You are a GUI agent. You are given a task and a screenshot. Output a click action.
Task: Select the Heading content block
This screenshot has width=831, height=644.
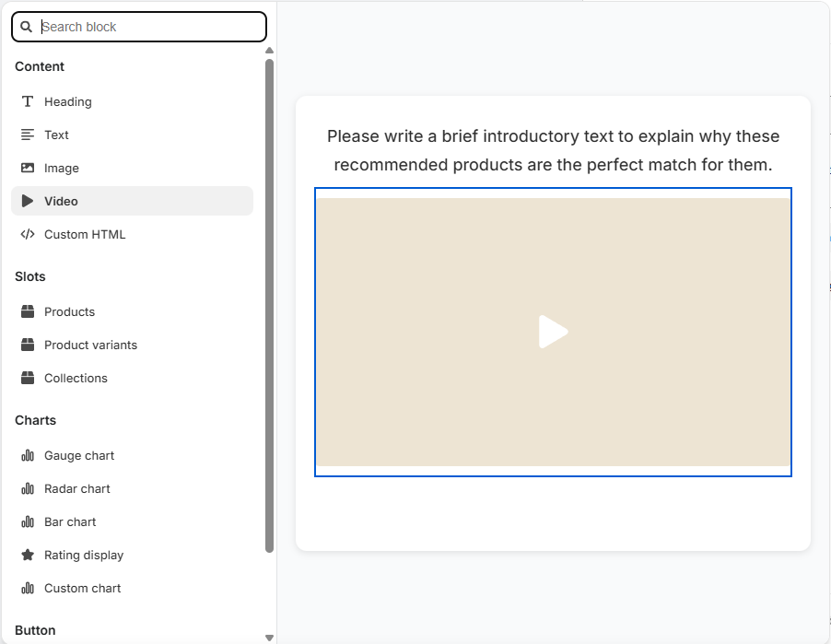pos(67,101)
